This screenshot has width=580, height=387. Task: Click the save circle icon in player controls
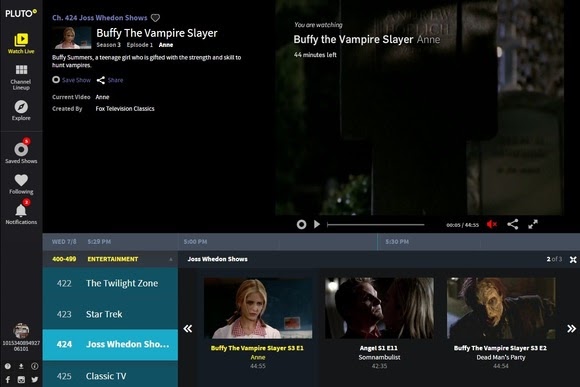pos(301,224)
